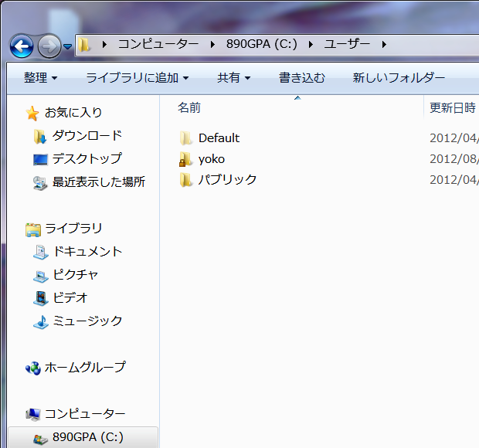Select the パブリック folder icon
This screenshot has width=479, height=448.
(x=185, y=180)
